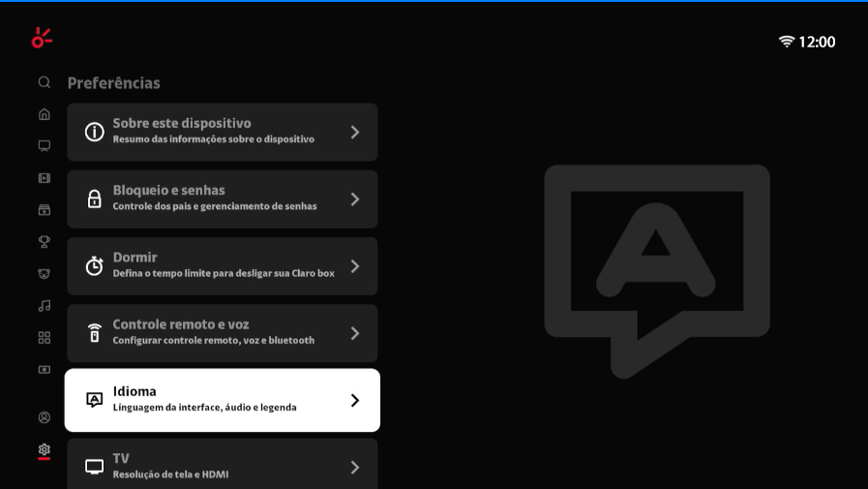This screenshot has width=868, height=489.
Task: Click 'Resolução de tela e HDMI' text
Action: [170, 474]
